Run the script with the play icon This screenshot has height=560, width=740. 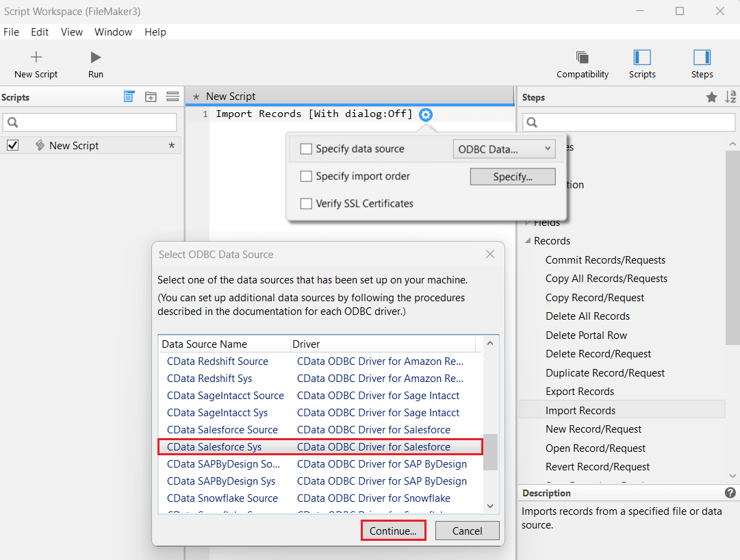tap(96, 58)
